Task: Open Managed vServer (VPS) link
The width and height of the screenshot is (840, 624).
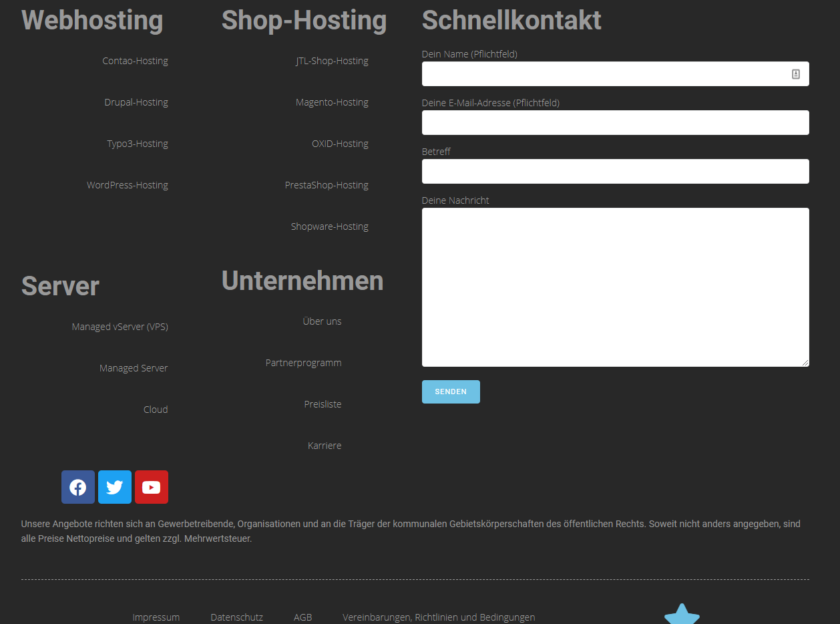Action: [x=120, y=327]
